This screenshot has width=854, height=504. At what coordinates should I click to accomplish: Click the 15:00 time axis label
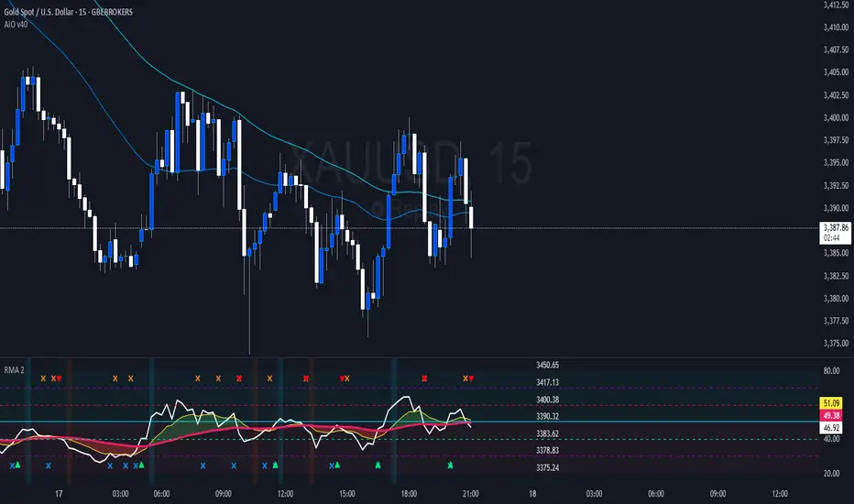[347, 494]
